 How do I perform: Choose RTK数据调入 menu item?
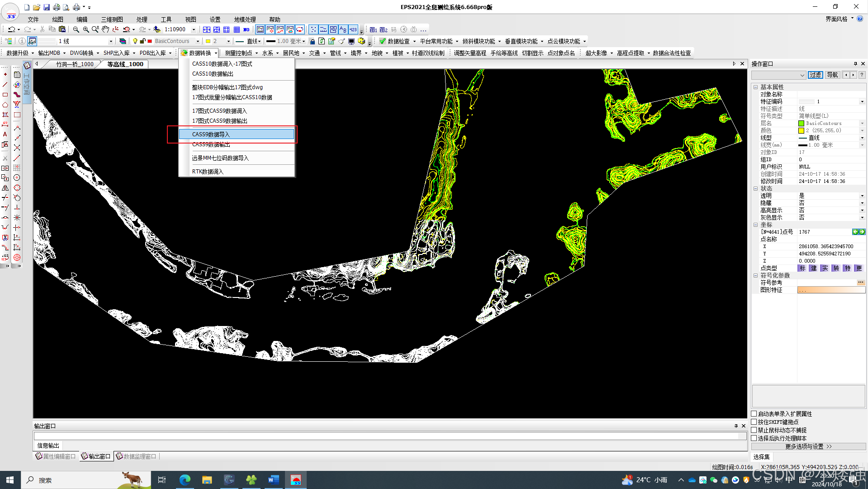coord(237,172)
